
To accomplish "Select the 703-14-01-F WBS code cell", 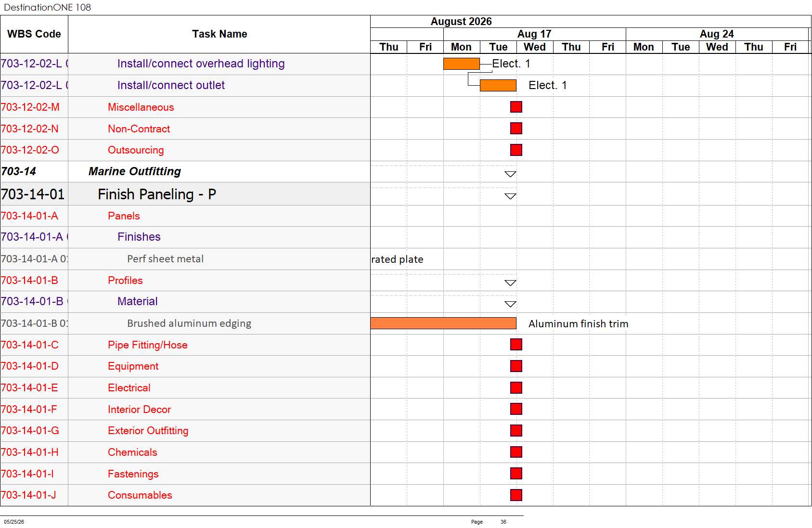I will pyautogui.click(x=34, y=409).
